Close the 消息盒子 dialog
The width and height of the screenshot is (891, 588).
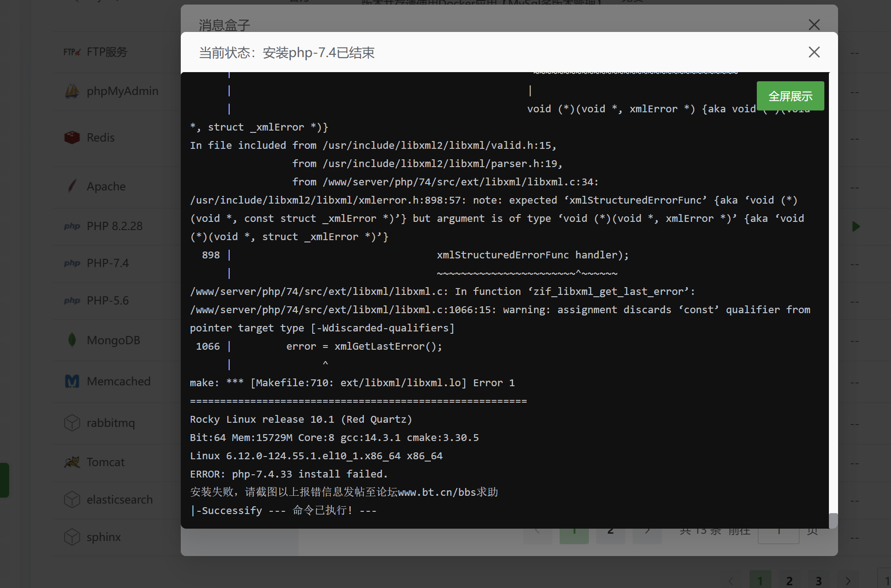pos(814,25)
